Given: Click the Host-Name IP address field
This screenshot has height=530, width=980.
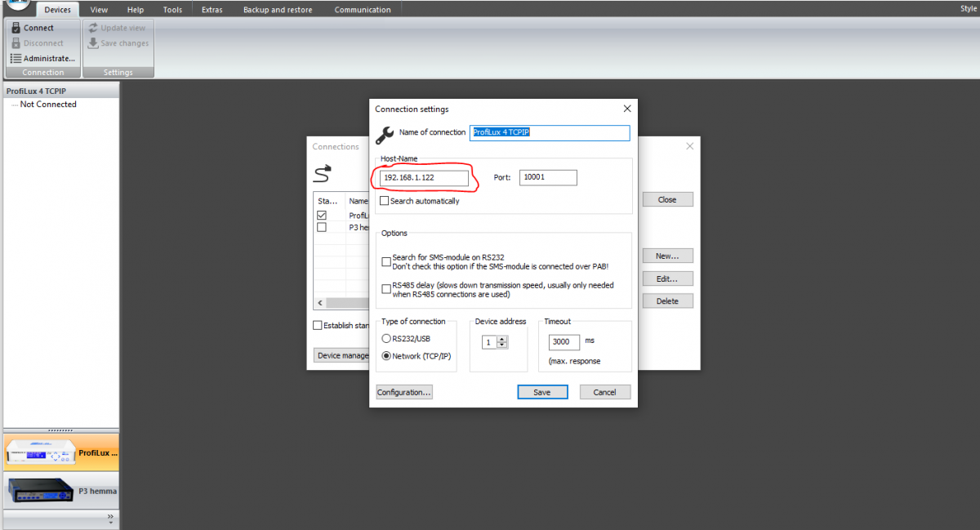Looking at the screenshot, I should 425,177.
